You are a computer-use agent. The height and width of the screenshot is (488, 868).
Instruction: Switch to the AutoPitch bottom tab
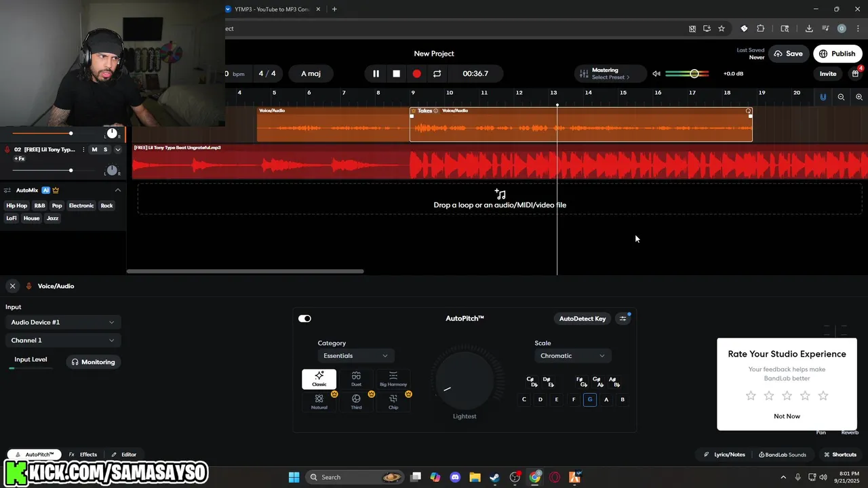[x=35, y=455]
